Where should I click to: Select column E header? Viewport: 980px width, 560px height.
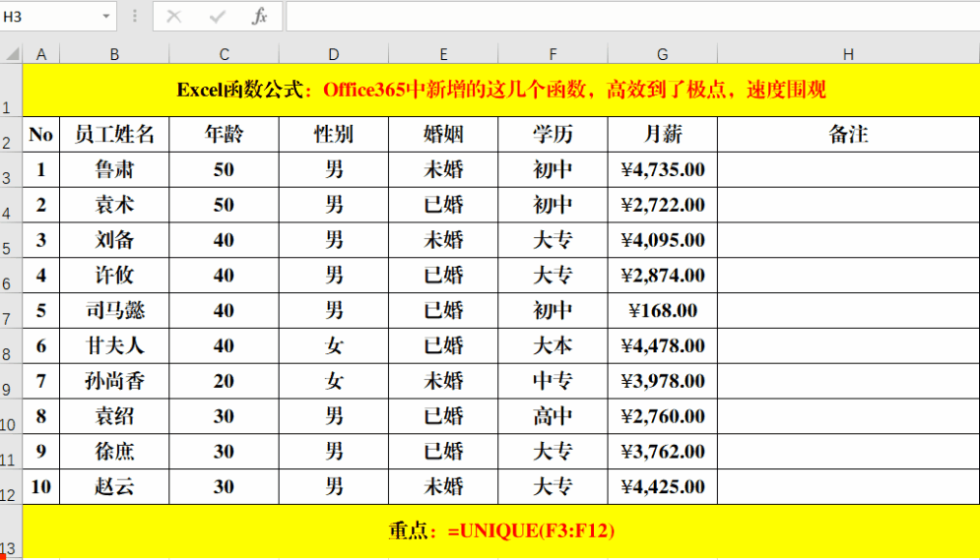[443, 54]
